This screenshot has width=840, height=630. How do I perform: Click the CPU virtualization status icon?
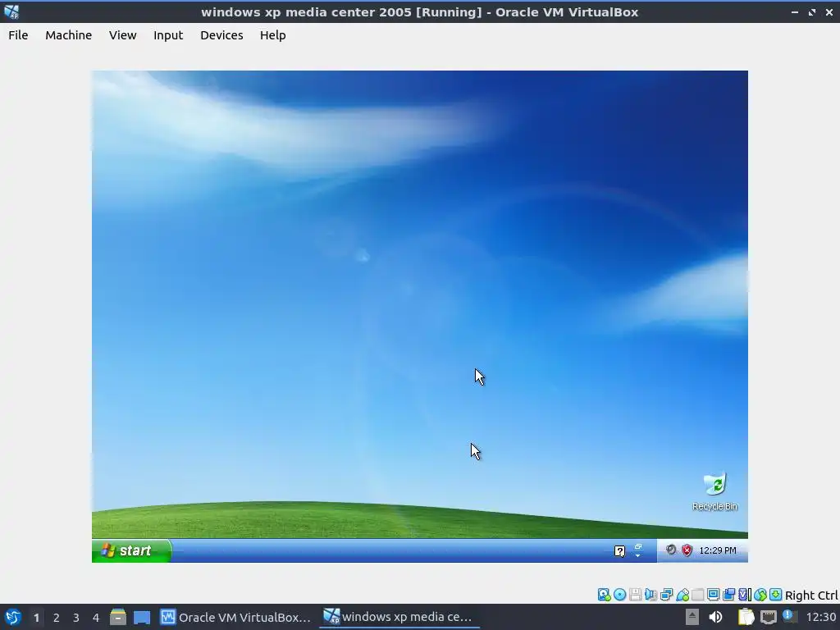[745, 595]
